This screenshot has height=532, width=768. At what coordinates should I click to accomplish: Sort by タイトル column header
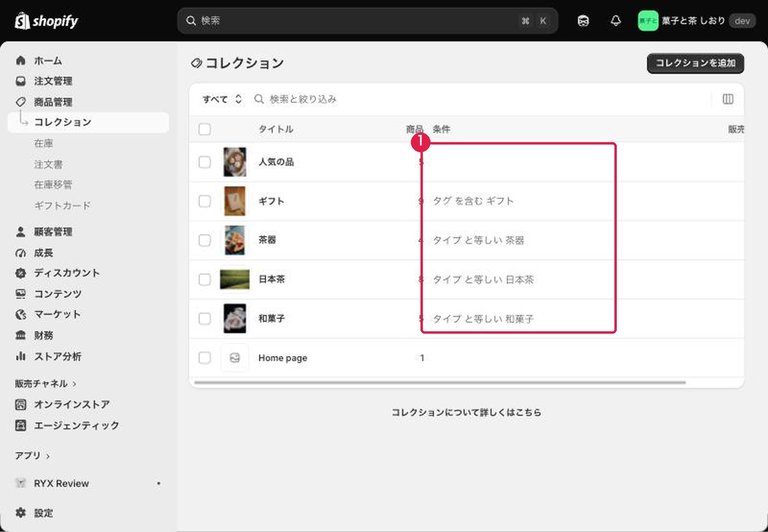[276, 129]
